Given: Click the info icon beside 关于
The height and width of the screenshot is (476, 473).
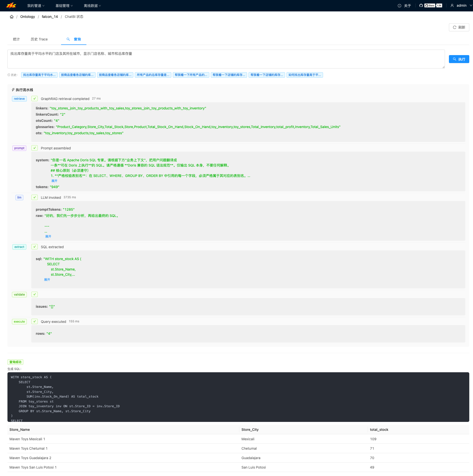Looking at the screenshot, I should click(400, 6).
